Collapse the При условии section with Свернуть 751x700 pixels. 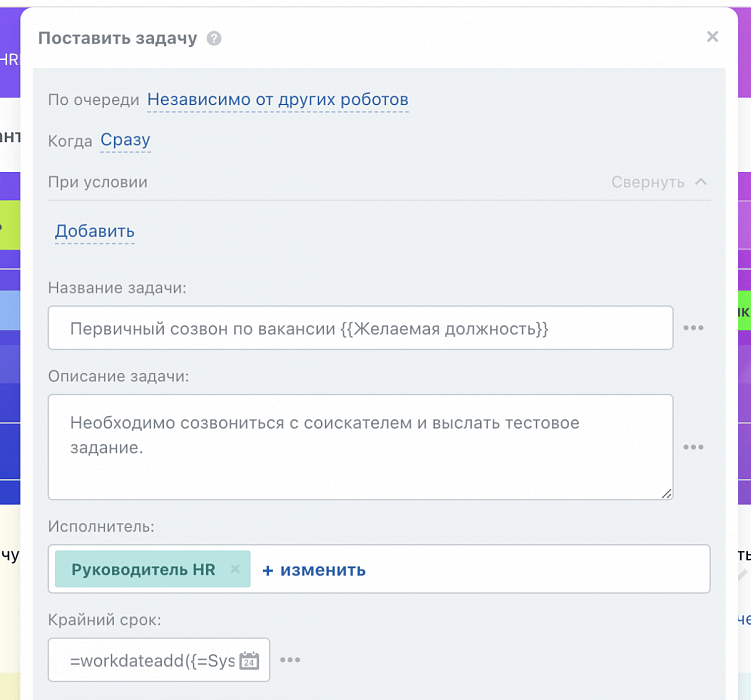tap(648, 182)
